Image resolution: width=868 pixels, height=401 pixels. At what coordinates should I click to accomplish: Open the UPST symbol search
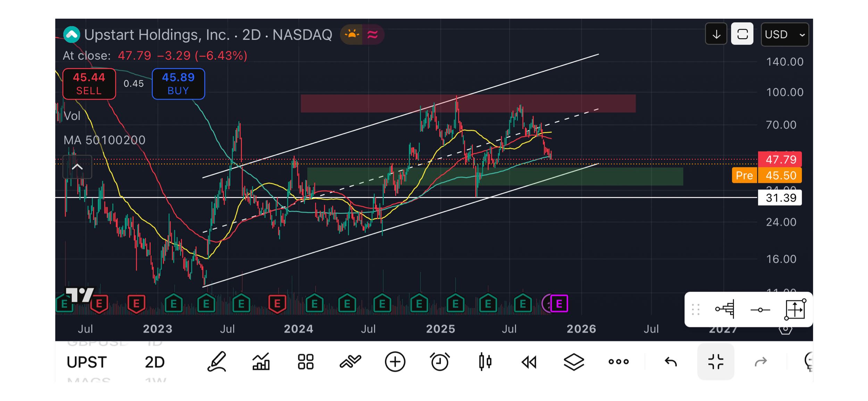[86, 362]
